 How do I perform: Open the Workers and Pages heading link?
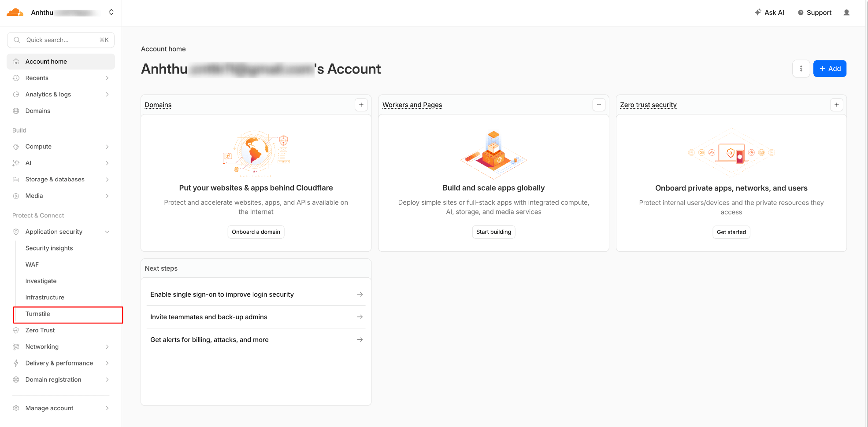412,105
